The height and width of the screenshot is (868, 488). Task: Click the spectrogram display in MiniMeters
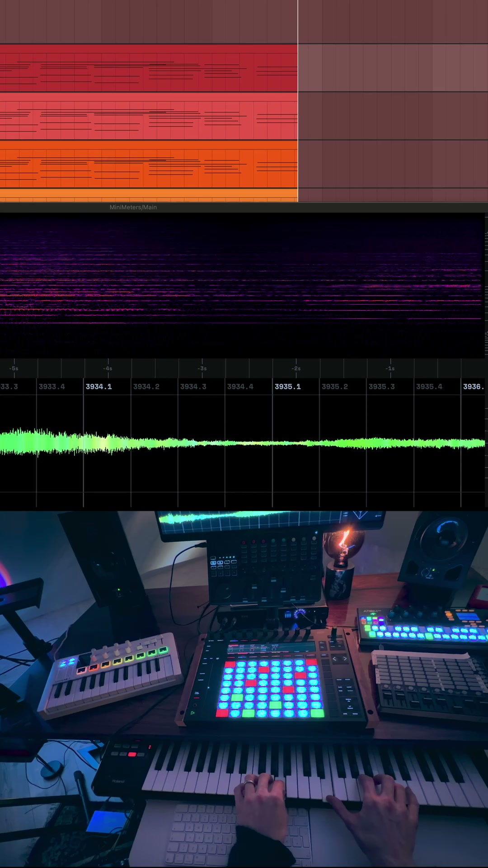pos(242,285)
